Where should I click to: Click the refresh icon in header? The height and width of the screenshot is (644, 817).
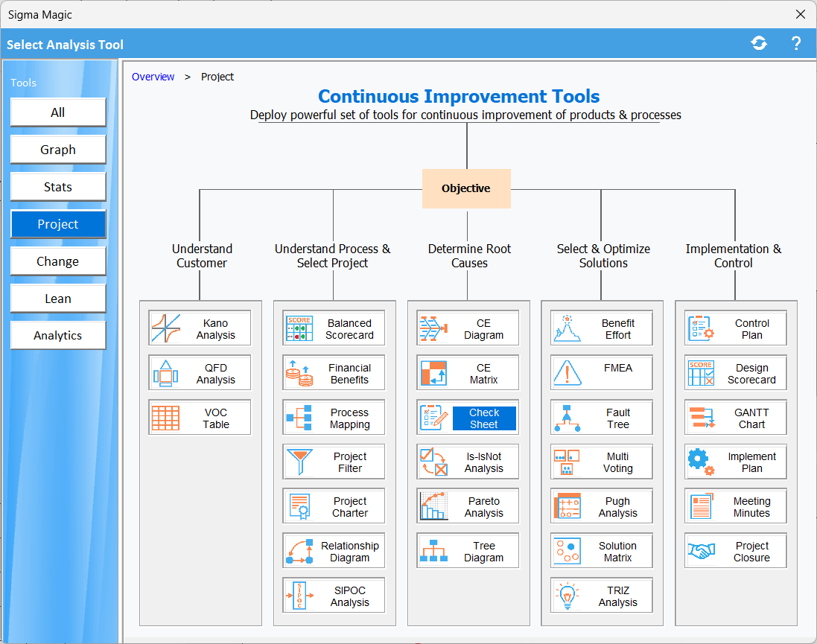(759, 44)
